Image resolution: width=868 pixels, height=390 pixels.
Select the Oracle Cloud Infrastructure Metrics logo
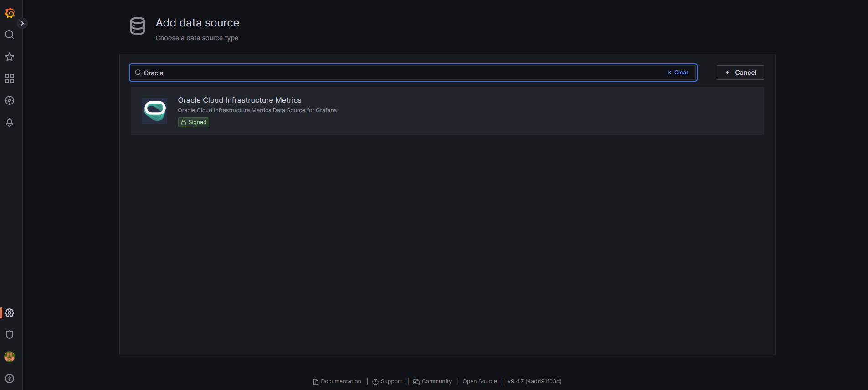click(x=154, y=110)
